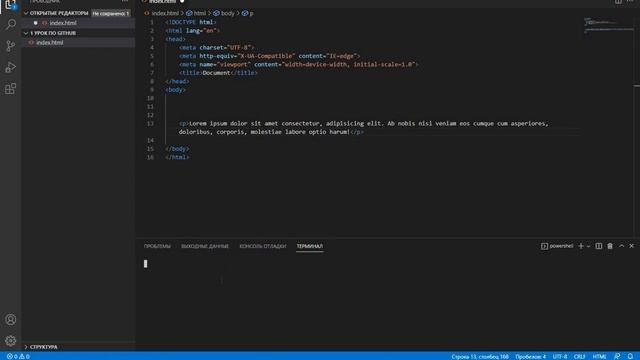Click line and column status 'Строка 13'
Image resolution: width=640 pixels, height=360 pixels.
point(480,356)
